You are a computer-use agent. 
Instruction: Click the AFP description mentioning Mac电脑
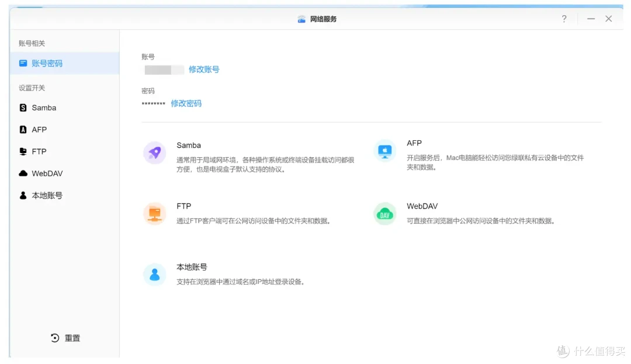[x=495, y=162]
